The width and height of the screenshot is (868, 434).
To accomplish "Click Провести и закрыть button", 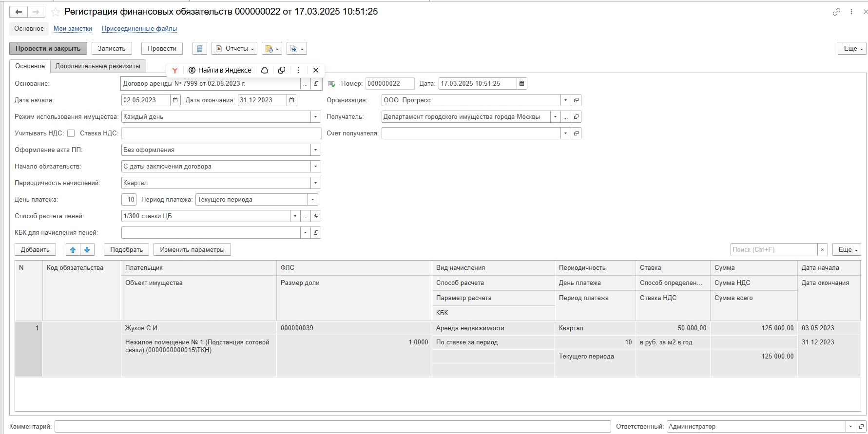I will click(48, 49).
